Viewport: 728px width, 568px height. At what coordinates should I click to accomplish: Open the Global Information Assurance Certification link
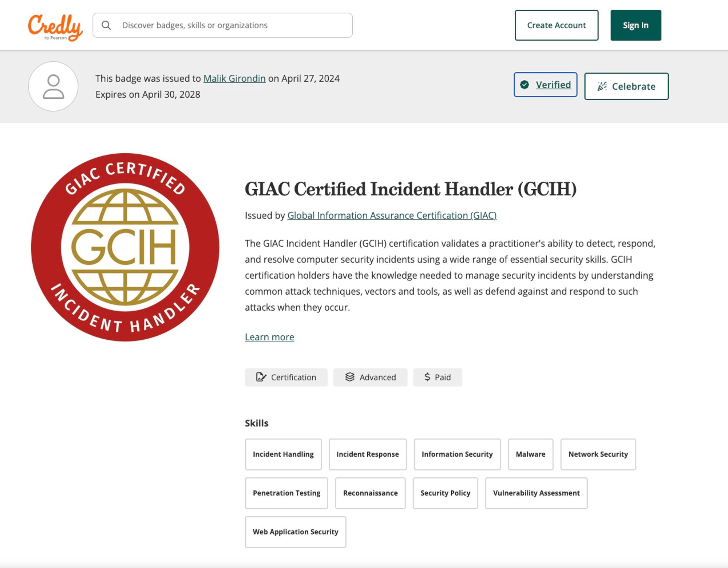coord(392,215)
